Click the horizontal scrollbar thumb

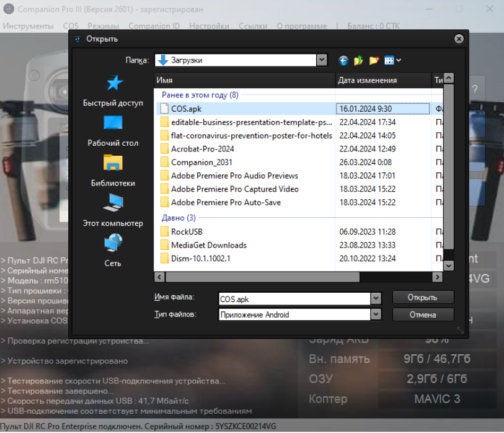click(262, 277)
